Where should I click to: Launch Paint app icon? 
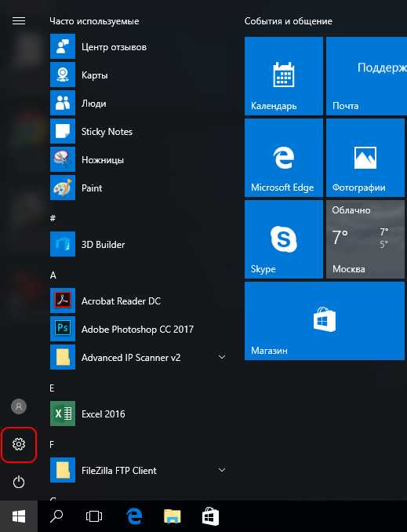(x=63, y=188)
